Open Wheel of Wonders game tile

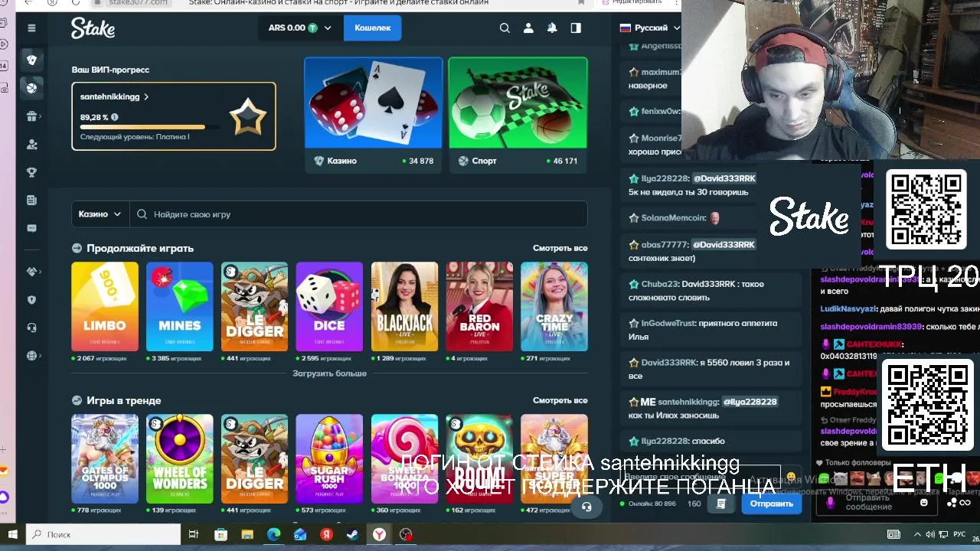180,458
